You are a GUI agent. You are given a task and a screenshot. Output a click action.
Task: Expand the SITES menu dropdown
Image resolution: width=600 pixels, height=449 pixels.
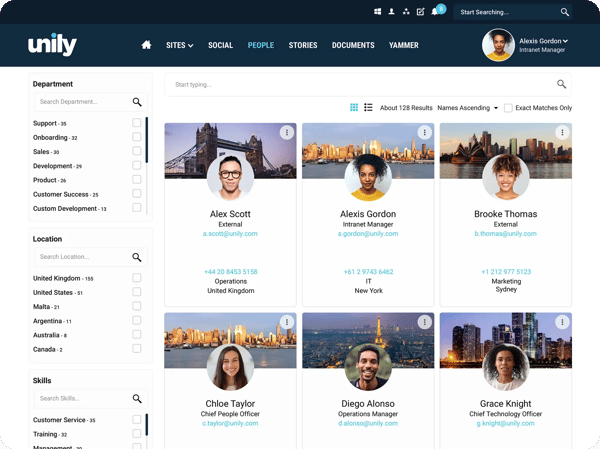[179, 45]
